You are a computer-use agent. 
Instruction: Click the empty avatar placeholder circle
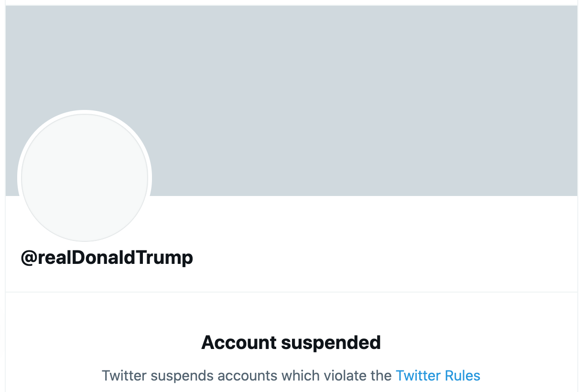tap(85, 177)
